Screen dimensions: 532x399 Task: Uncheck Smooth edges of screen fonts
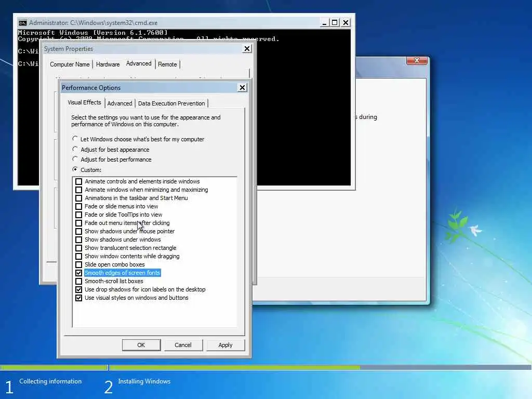click(79, 273)
